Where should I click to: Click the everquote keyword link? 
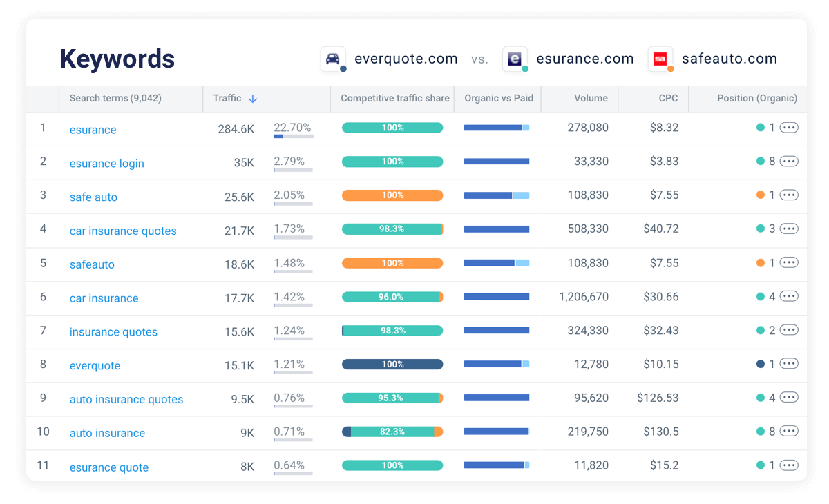(95, 365)
